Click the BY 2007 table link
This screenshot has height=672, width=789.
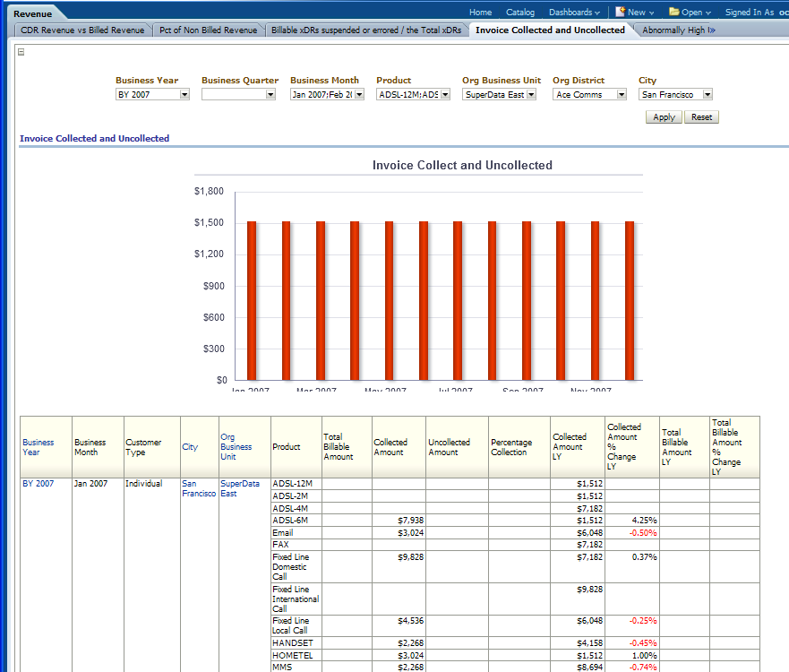(38, 484)
